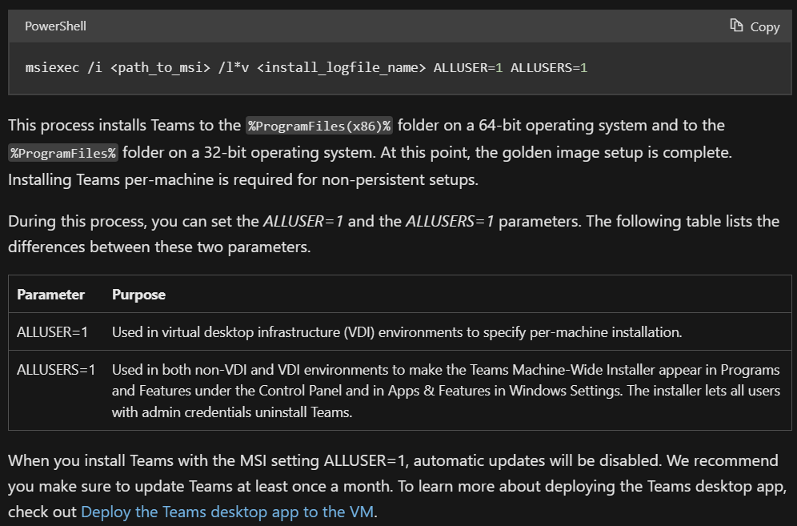Click the Machine-Wide Installer description cell
The width and height of the screenshot is (797, 526).
tap(444, 390)
